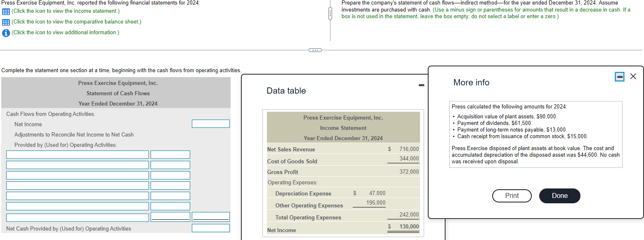644x240 pixels.
Task: Minimize the Data table dialog
Action: click(421, 85)
